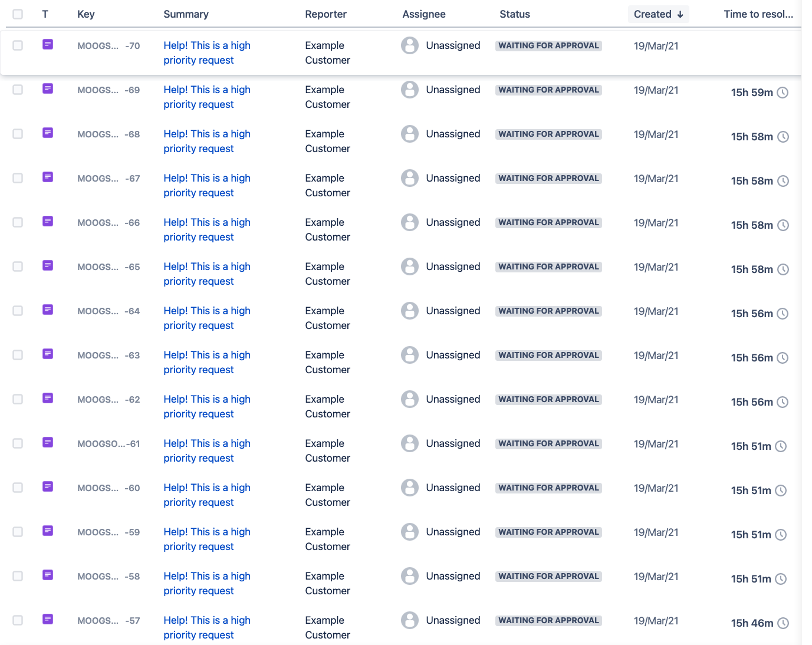Screen dimensions: 812x645
Task: Click the assignee avatar in the MOOGS-65 row
Action: click(410, 266)
